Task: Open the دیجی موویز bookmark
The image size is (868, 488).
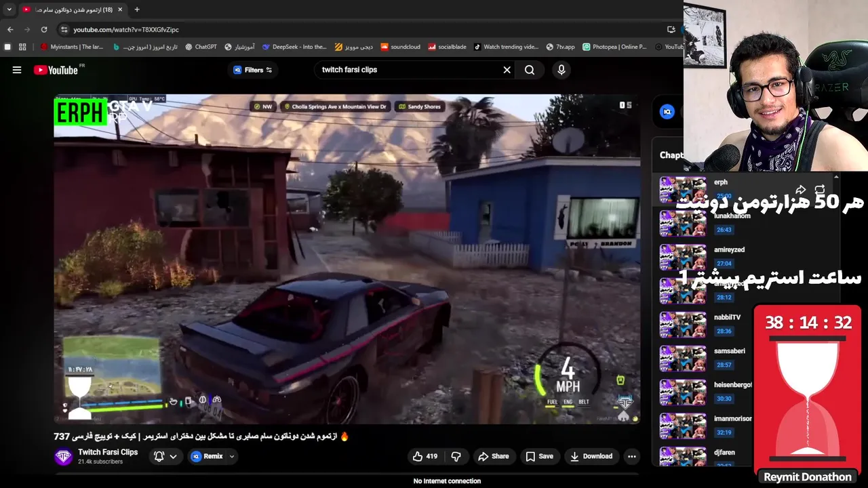Action: tap(353, 47)
